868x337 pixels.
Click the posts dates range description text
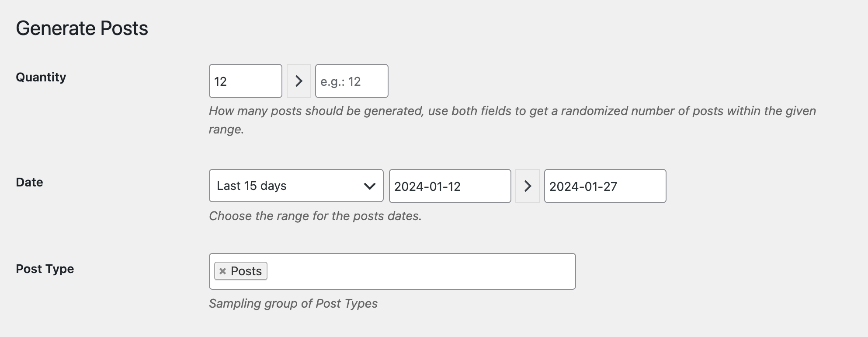pyautogui.click(x=316, y=215)
